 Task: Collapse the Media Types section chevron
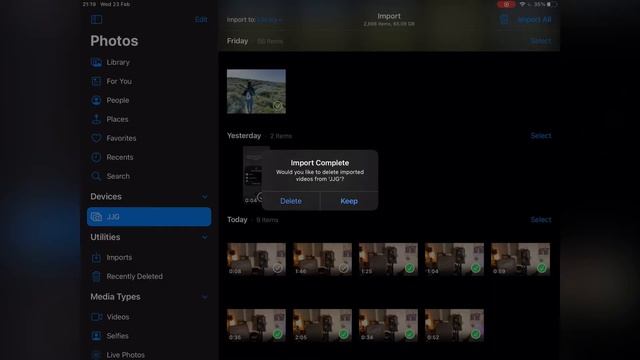click(204, 297)
